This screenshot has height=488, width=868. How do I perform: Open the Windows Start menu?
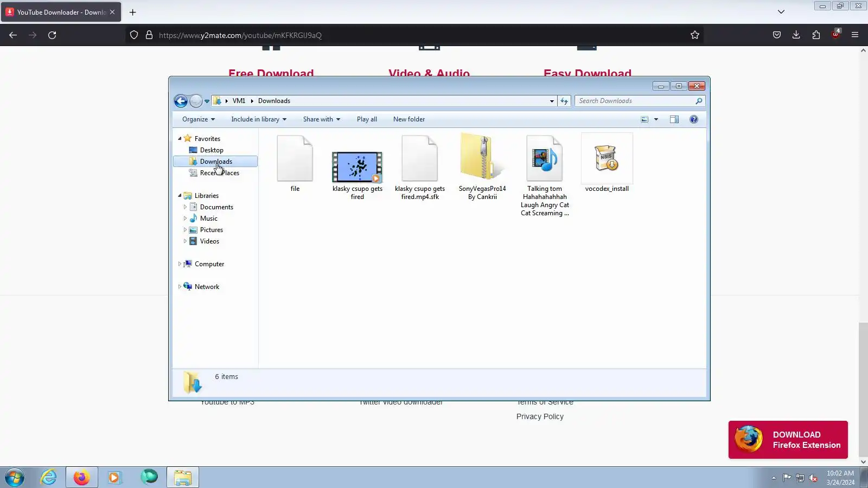[x=15, y=478]
